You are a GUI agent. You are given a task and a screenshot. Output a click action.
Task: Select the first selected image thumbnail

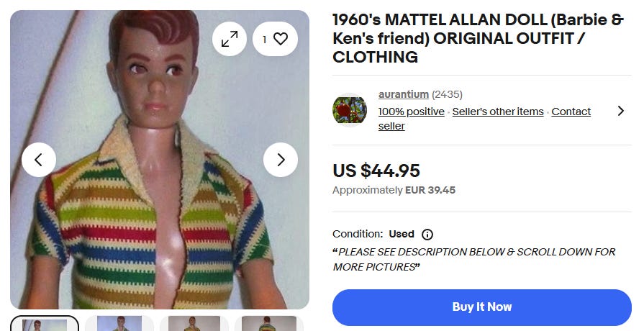tap(45, 324)
